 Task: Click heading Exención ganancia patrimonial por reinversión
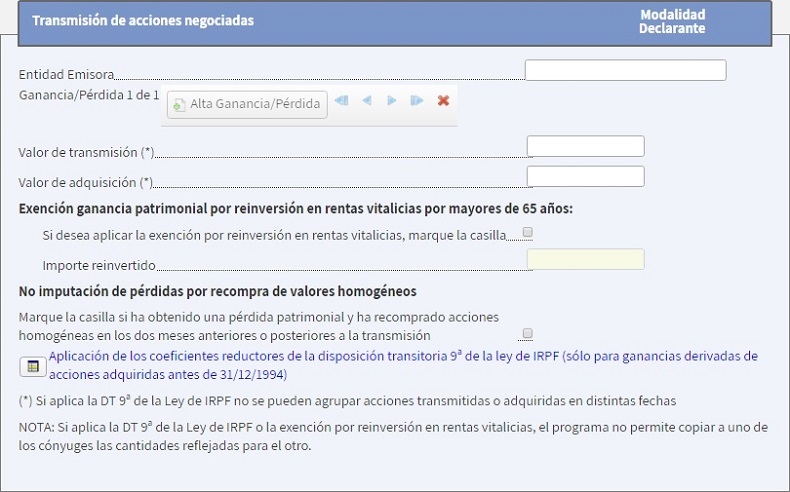296,208
